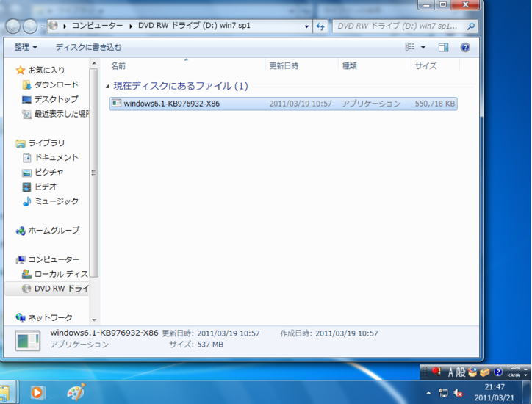Click file thumbnail in details pane
This screenshot has height=404, width=532.
(x=27, y=340)
